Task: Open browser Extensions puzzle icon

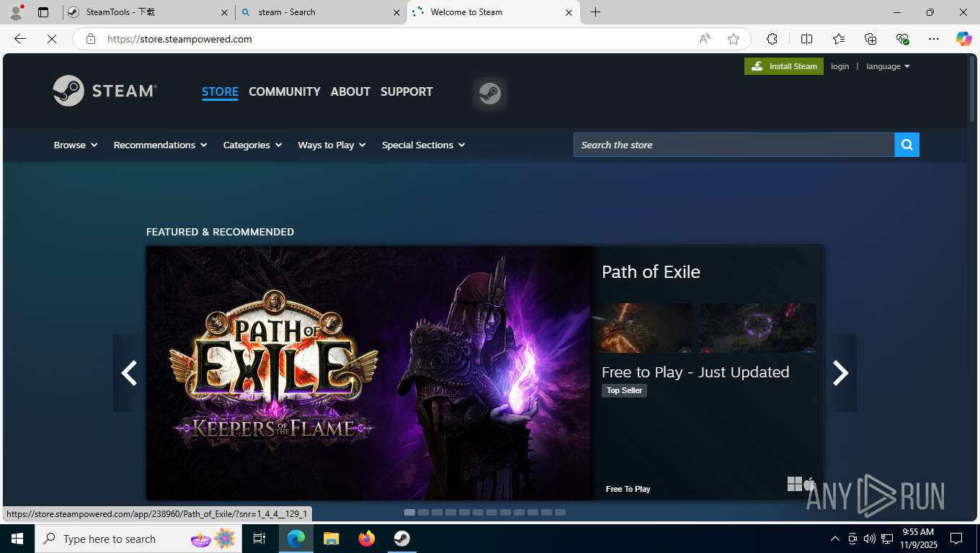Action: click(772, 39)
